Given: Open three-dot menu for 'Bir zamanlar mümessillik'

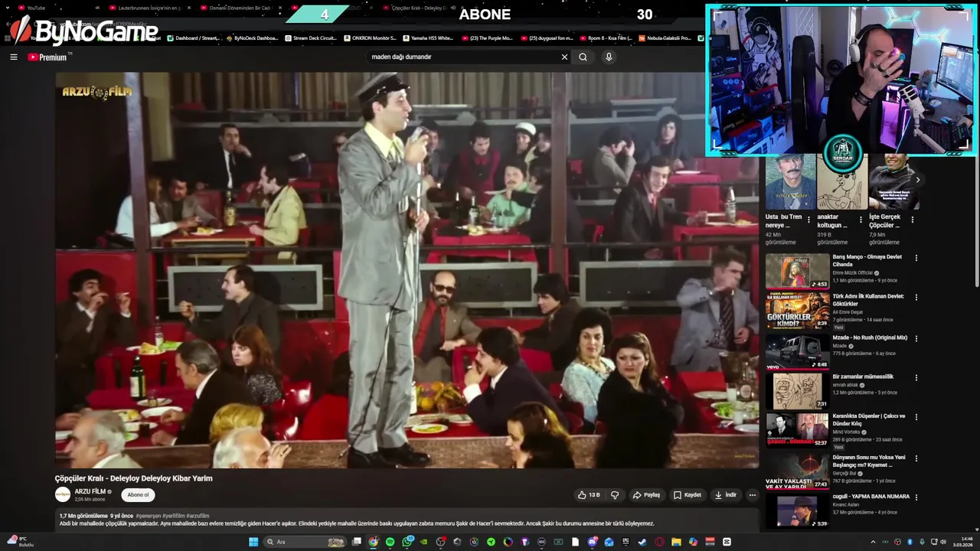Looking at the screenshot, I should (916, 378).
